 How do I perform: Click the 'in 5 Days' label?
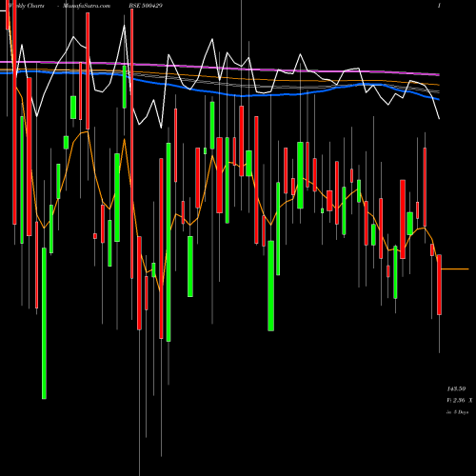(x=458, y=412)
